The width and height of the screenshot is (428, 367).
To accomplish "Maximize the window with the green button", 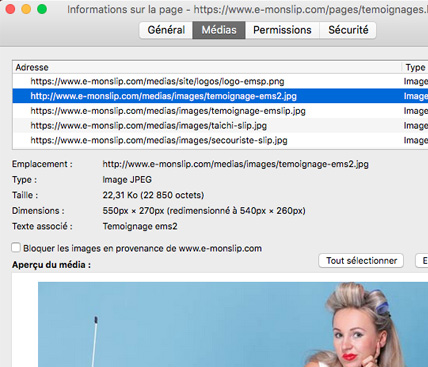I will pyautogui.click(x=42, y=9).
